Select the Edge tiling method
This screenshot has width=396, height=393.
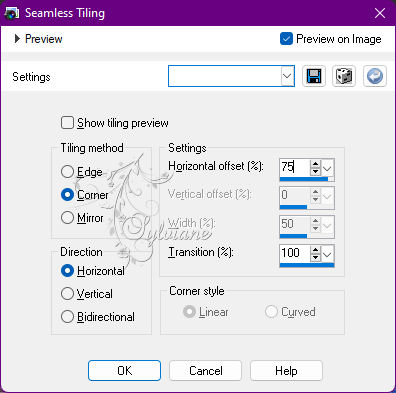tap(67, 172)
